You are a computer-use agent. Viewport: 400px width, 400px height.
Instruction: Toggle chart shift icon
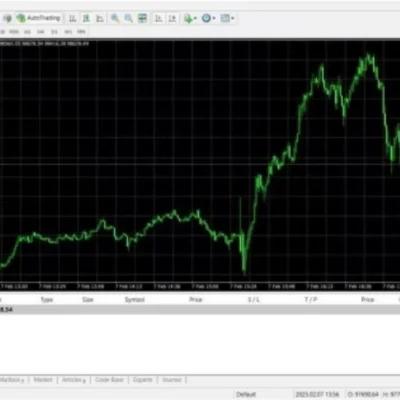[172, 18]
